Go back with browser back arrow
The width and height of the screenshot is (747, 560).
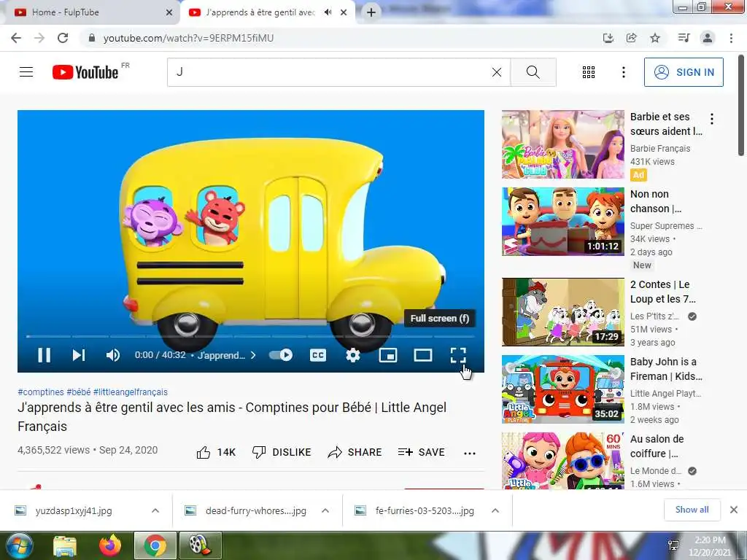pyautogui.click(x=16, y=38)
